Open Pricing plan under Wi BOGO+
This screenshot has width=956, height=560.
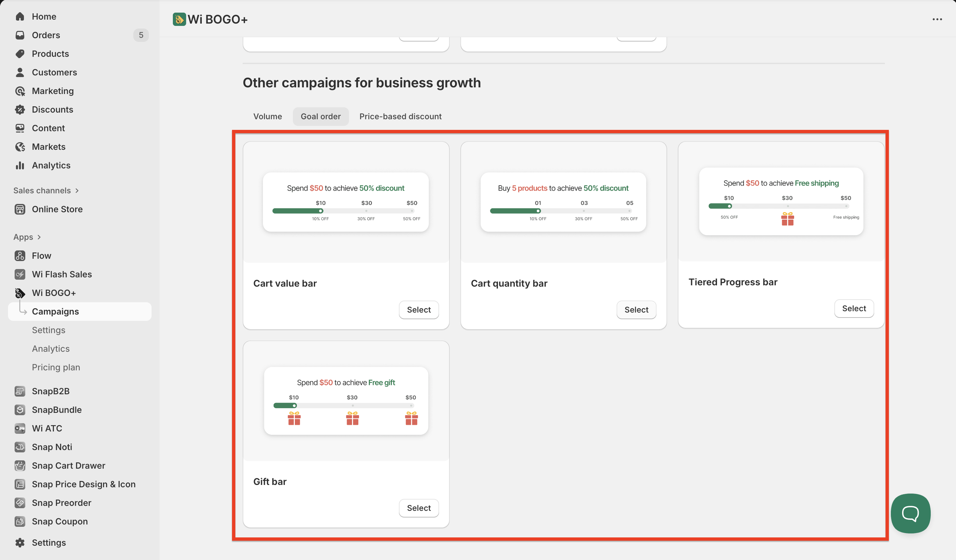pos(56,367)
